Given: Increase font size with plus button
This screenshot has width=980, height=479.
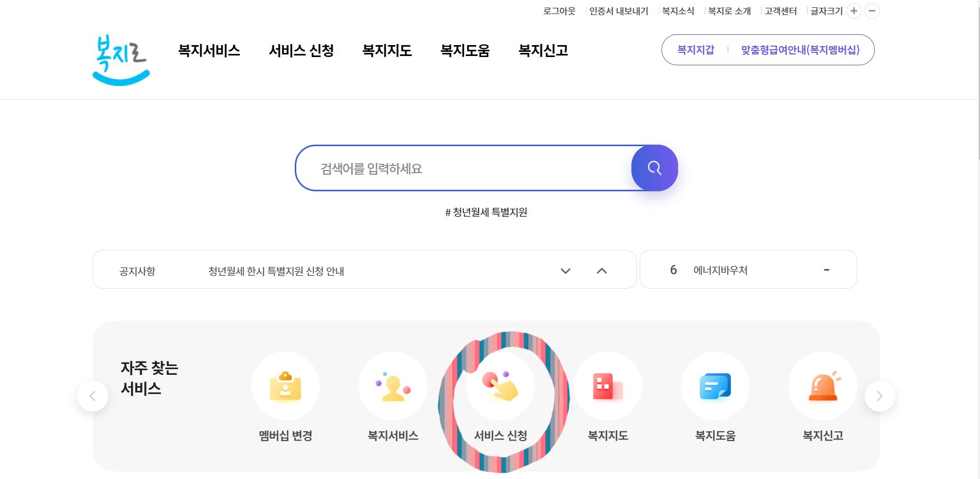Looking at the screenshot, I should 854,11.
